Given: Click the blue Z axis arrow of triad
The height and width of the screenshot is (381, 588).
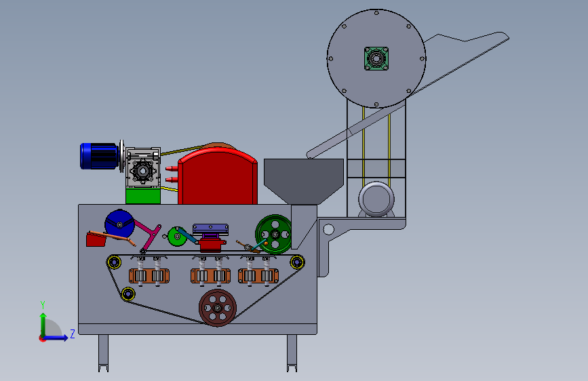Looking at the screenshot, I should (56, 338).
